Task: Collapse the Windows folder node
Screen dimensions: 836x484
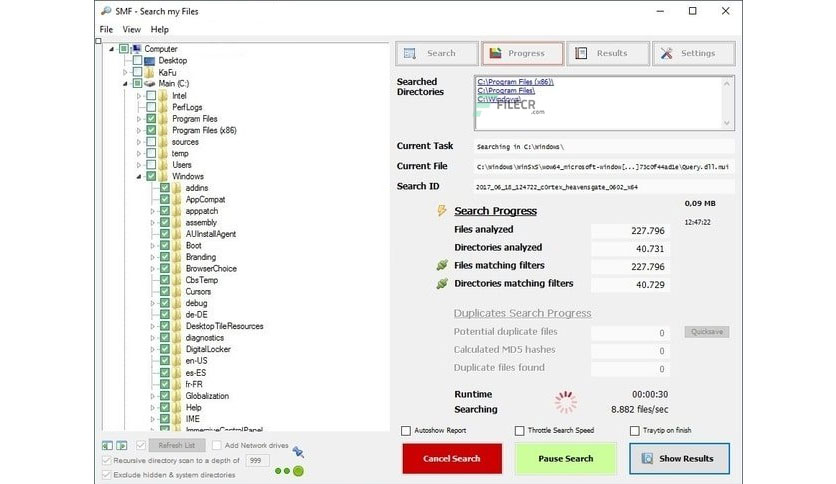Action: (139, 176)
